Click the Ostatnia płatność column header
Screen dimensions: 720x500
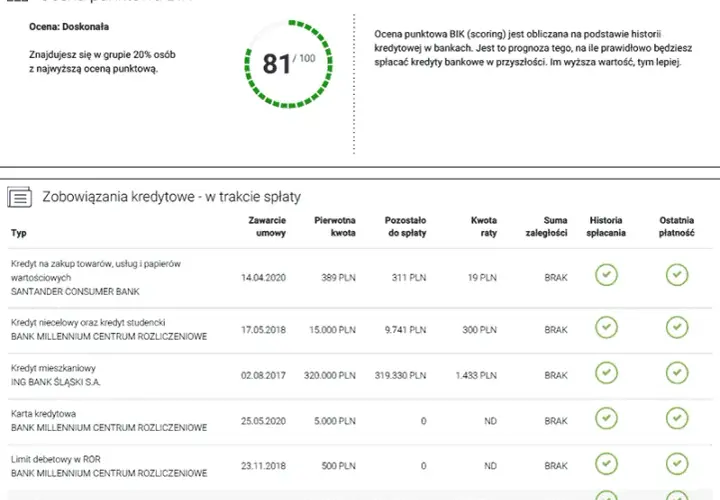click(x=676, y=226)
